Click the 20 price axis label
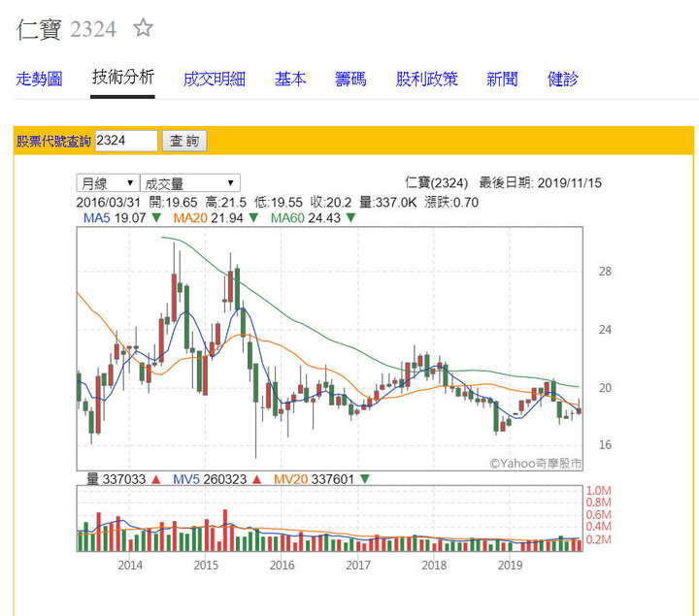 click(x=605, y=388)
